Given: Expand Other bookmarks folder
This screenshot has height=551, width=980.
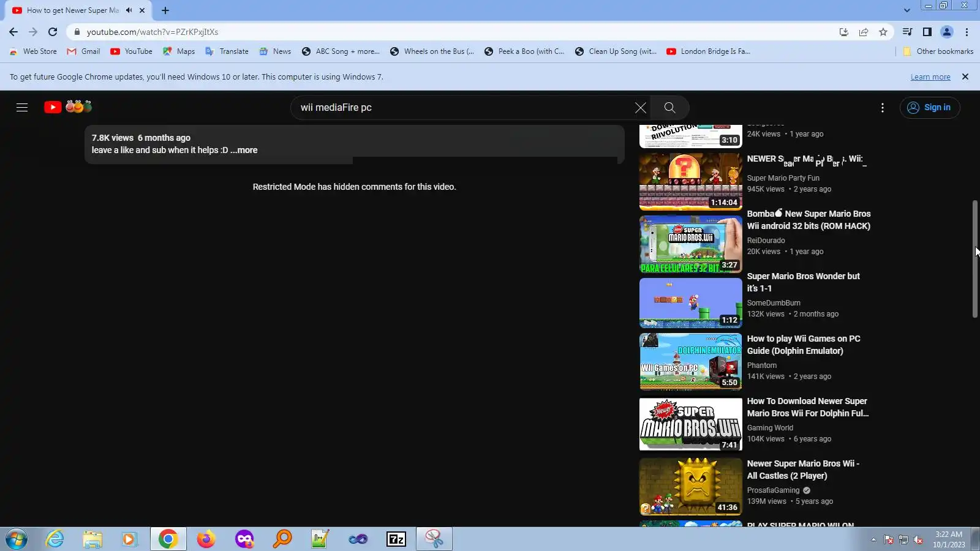Looking at the screenshot, I should [x=938, y=51].
